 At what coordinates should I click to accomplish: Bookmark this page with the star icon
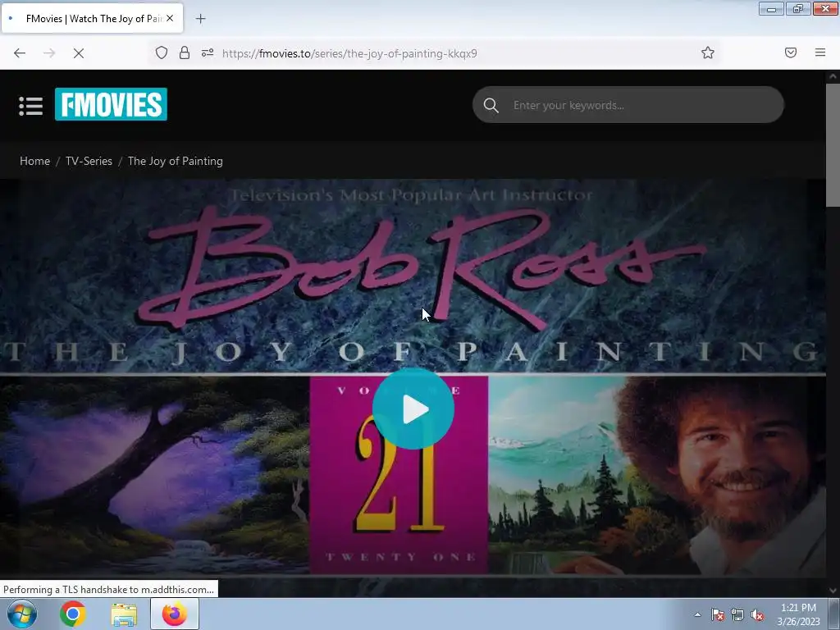[x=708, y=52]
